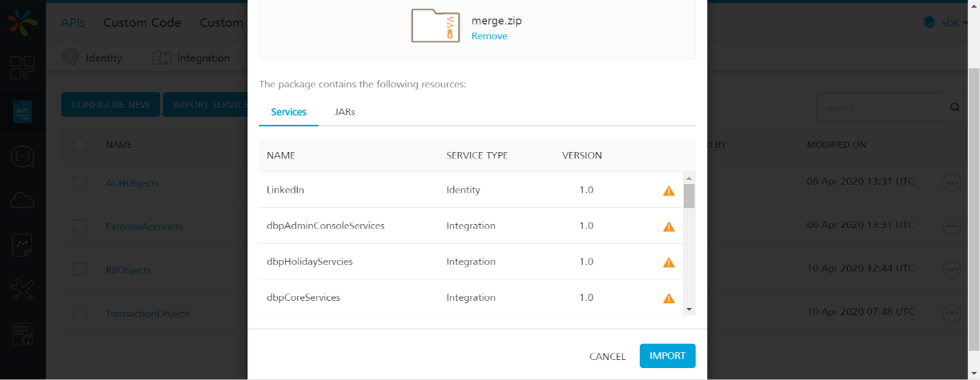This screenshot has width=980, height=380.
Task: Click the wrench tools sidebar icon
Action: pyautogui.click(x=22, y=290)
